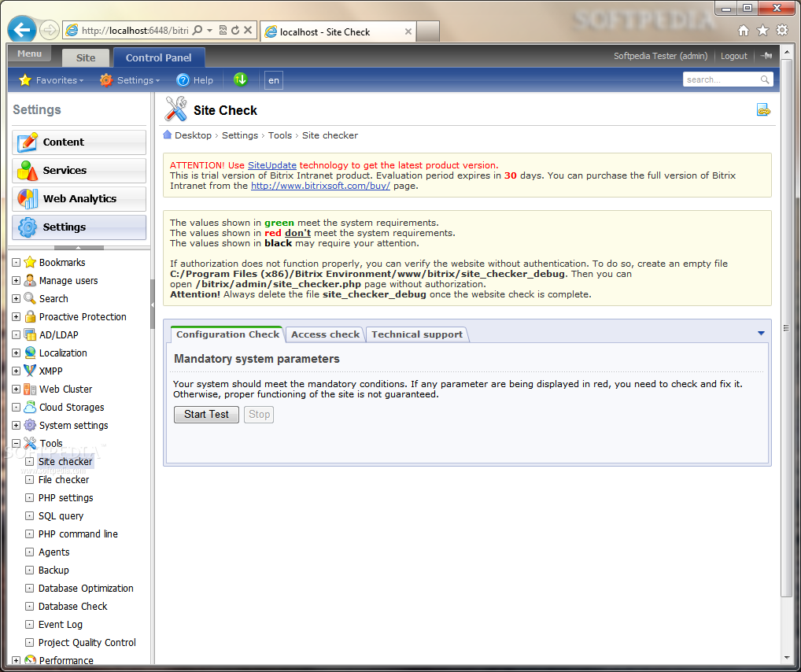Select the Control Panel tab

[159, 57]
